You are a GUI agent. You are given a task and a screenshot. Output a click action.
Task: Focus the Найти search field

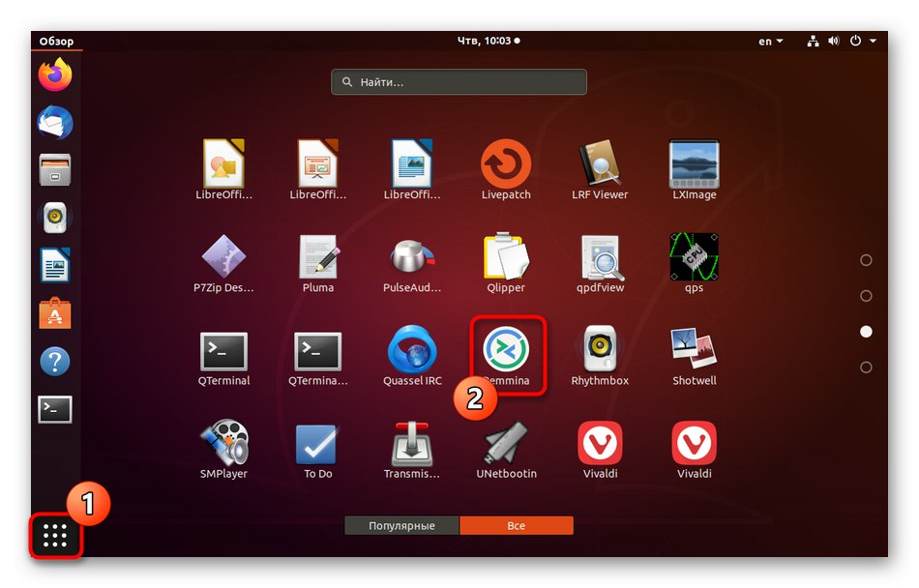coord(459,82)
